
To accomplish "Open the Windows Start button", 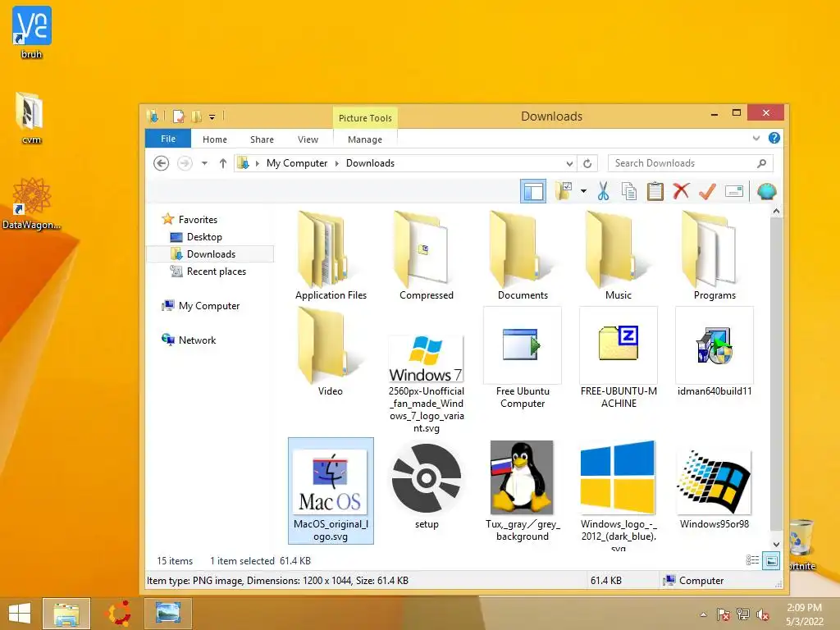I will click(20, 614).
